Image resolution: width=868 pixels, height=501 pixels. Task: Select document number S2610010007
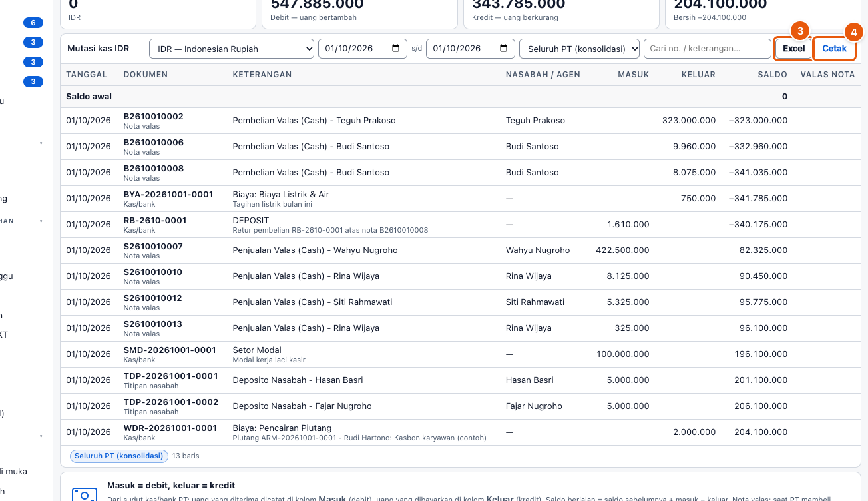point(153,247)
